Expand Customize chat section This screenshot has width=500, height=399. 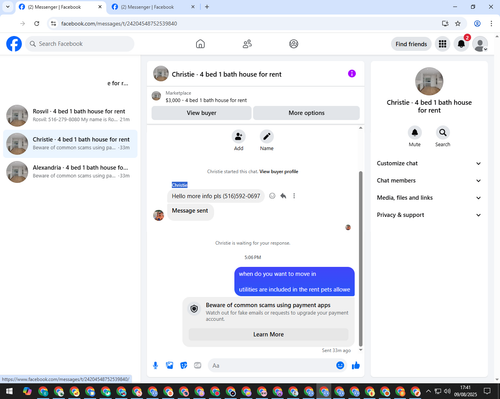point(429,163)
